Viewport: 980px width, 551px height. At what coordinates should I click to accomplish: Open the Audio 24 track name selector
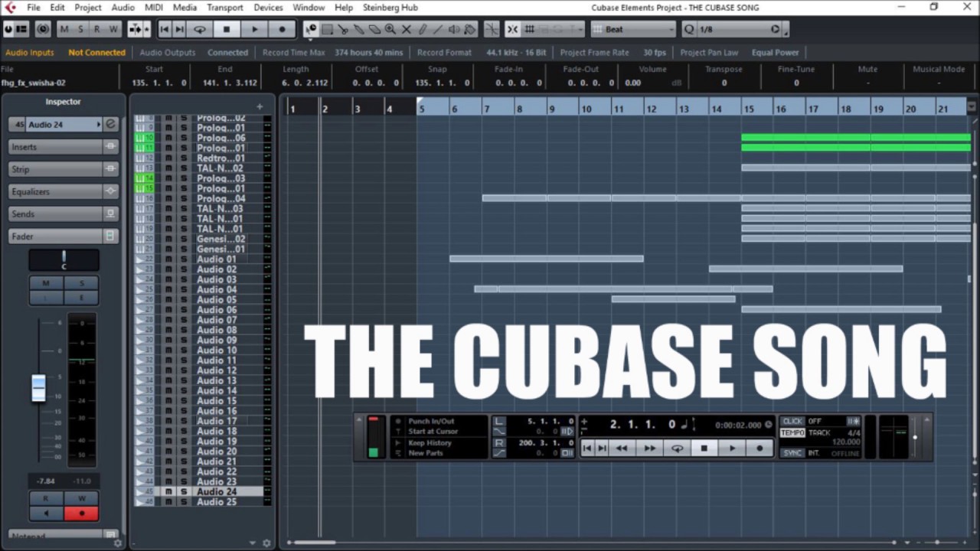(x=64, y=124)
